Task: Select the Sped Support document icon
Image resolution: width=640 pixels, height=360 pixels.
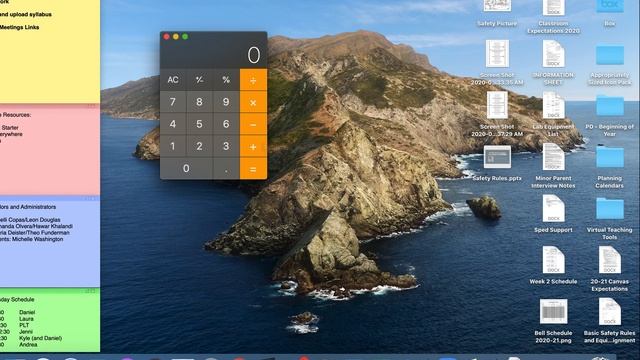Action: (x=553, y=208)
